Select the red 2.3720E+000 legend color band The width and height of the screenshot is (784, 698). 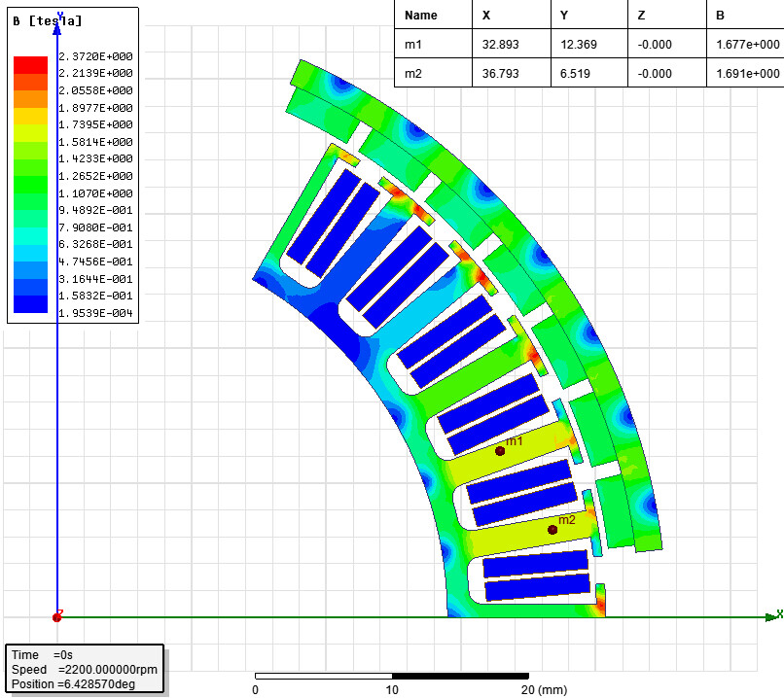[30, 65]
